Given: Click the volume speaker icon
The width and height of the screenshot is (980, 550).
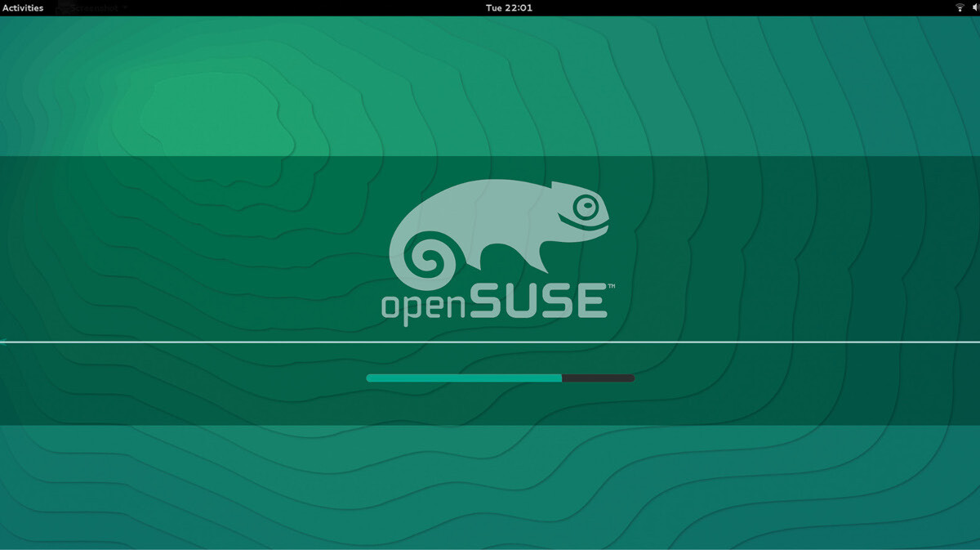Looking at the screenshot, I should 975,7.
